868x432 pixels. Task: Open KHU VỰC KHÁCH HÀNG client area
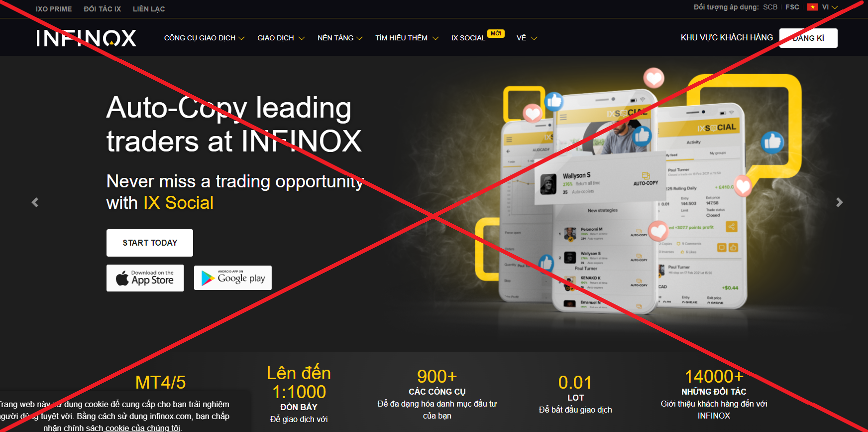coord(727,38)
